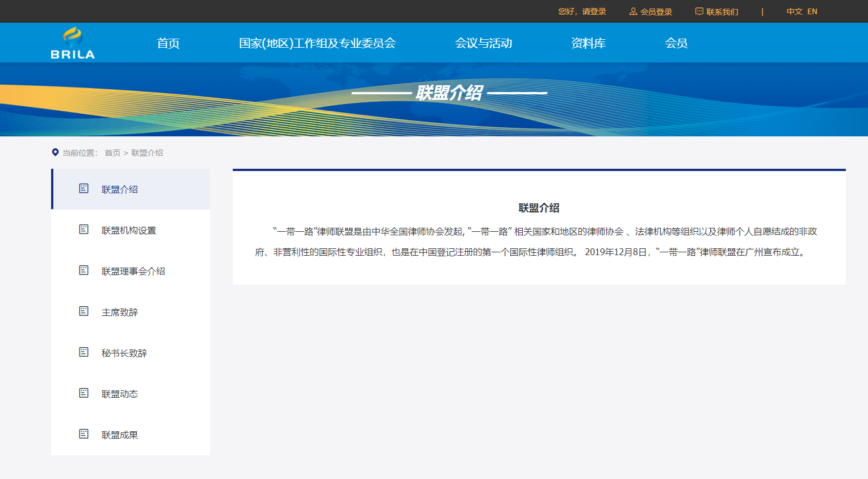Click the 请登录 login link
This screenshot has width=868, height=479.
[x=594, y=11]
